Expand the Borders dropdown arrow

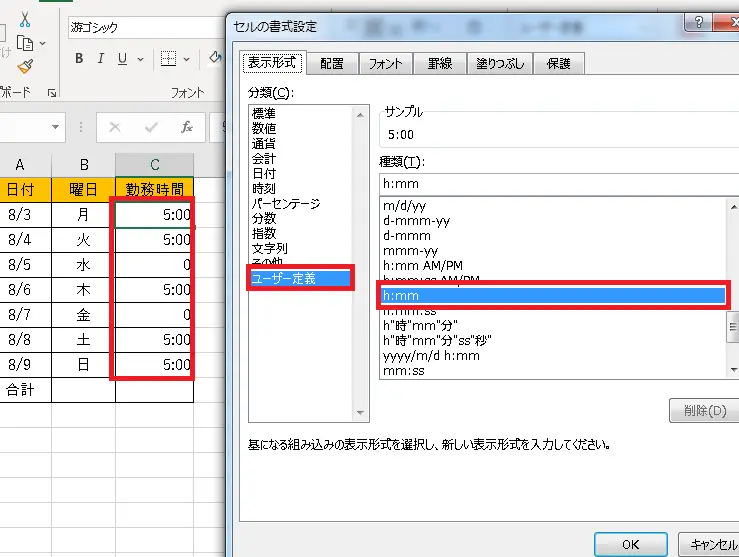point(187,59)
